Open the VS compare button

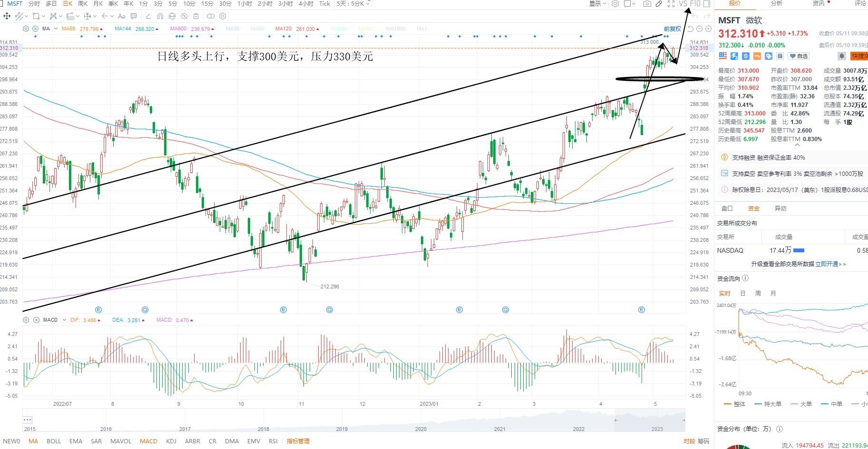(x=683, y=4)
